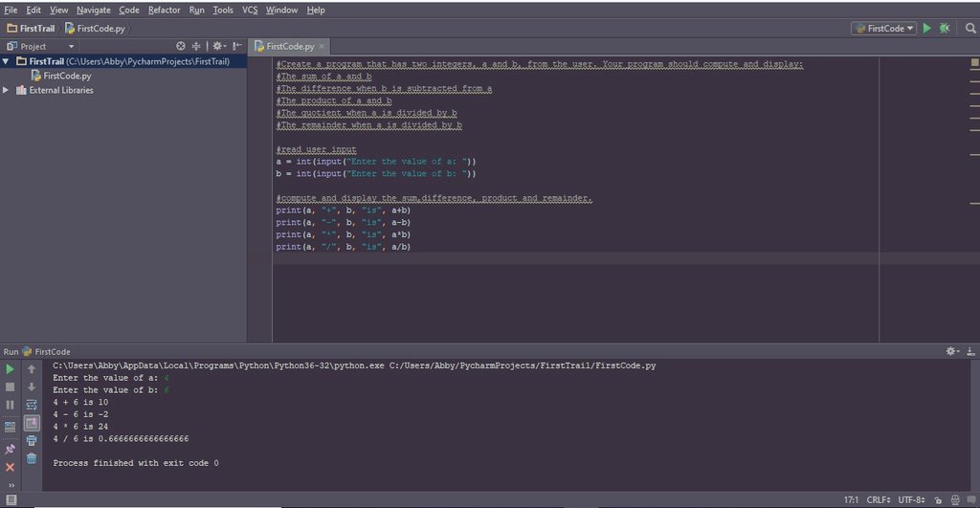Open the Help menu
Screen dimensions: 980x508
click(316, 10)
